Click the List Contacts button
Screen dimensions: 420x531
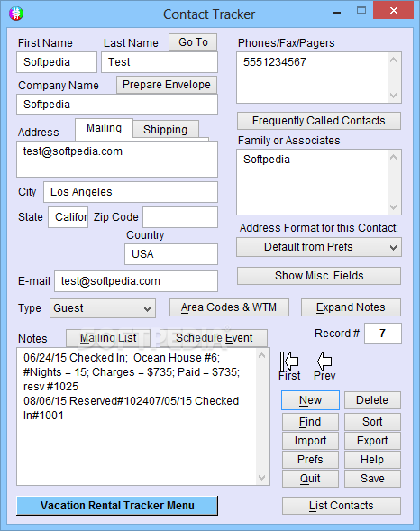point(342,506)
